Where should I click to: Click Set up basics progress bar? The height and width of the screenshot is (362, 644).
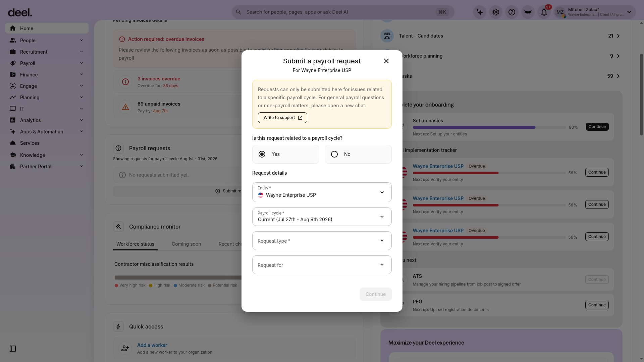tap(489, 127)
